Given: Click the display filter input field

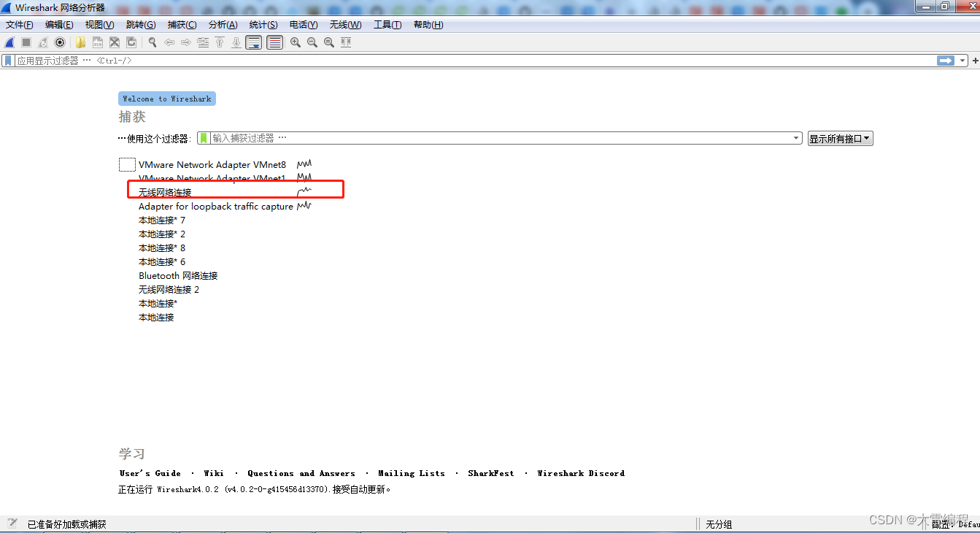Looking at the screenshot, I should coord(474,61).
